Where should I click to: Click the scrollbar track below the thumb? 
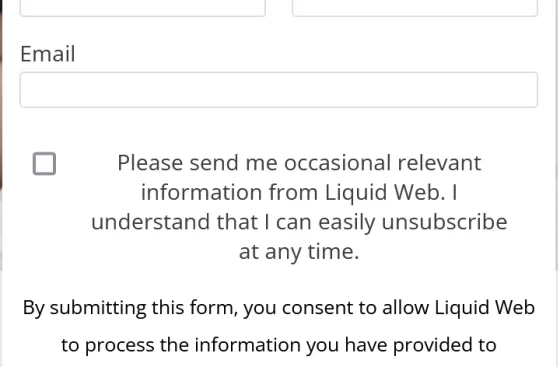[558, 319]
